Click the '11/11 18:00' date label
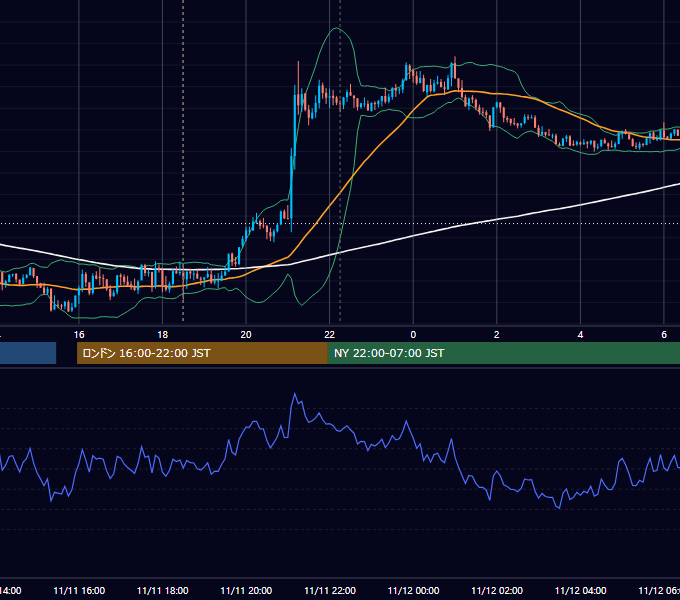 click(163, 590)
